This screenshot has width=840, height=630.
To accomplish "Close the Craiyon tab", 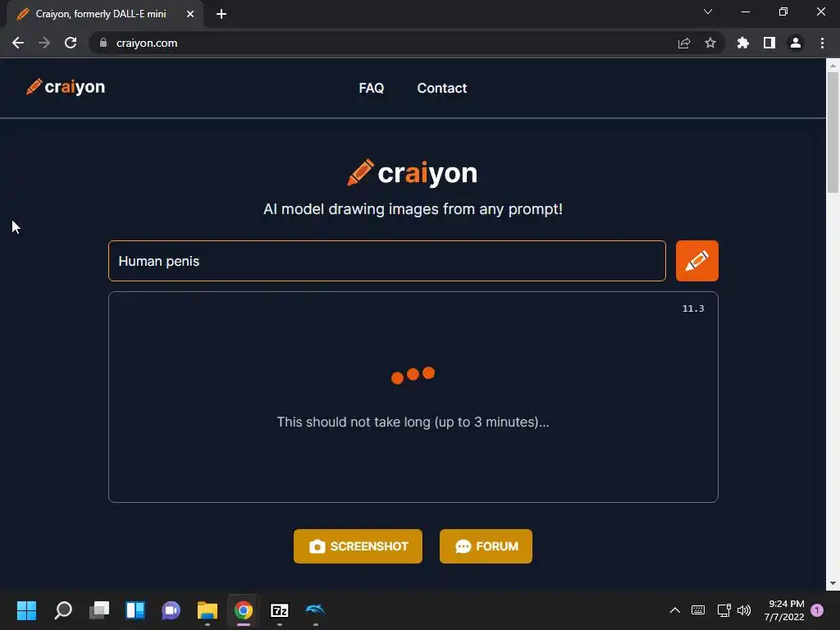I will 190,14.
